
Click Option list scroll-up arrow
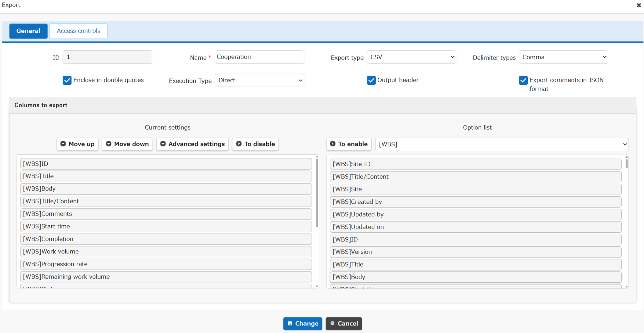(627, 157)
